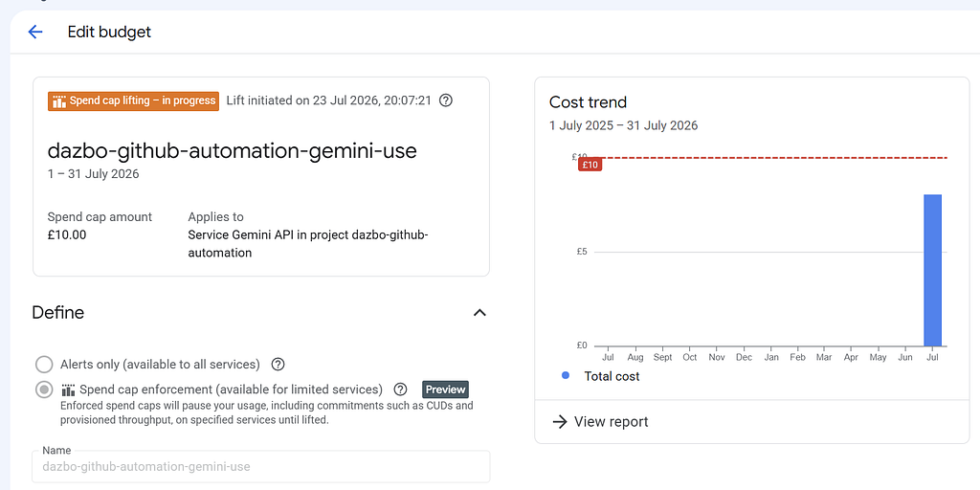Click the Name input field
Screen dimensions: 980x490
(261, 466)
